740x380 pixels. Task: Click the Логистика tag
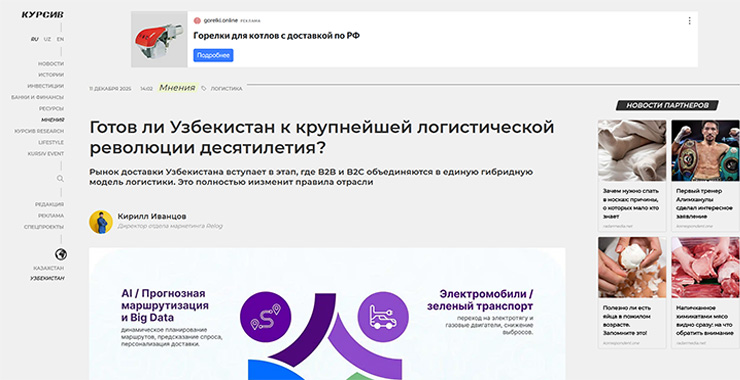[x=227, y=89]
